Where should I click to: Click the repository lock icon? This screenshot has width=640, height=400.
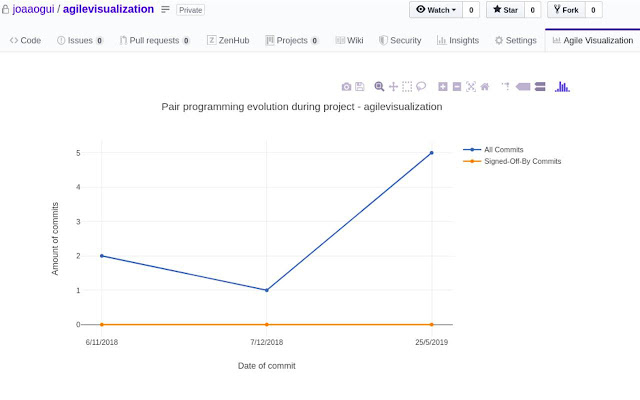(5, 9)
